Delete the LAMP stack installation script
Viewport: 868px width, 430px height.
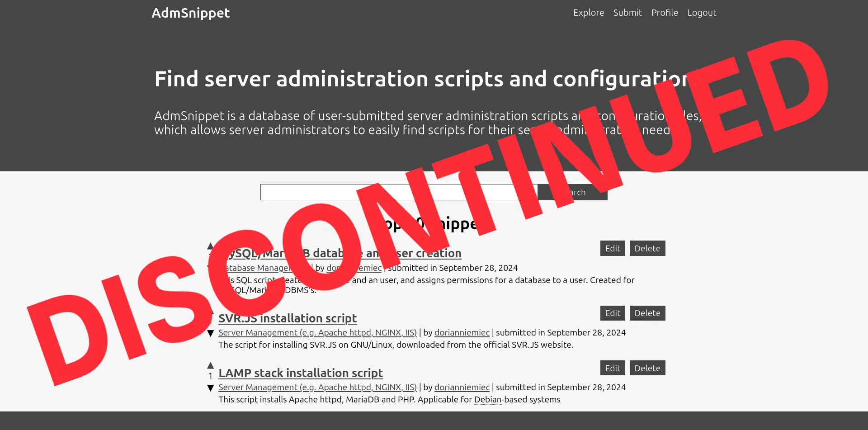pyautogui.click(x=647, y=368)
